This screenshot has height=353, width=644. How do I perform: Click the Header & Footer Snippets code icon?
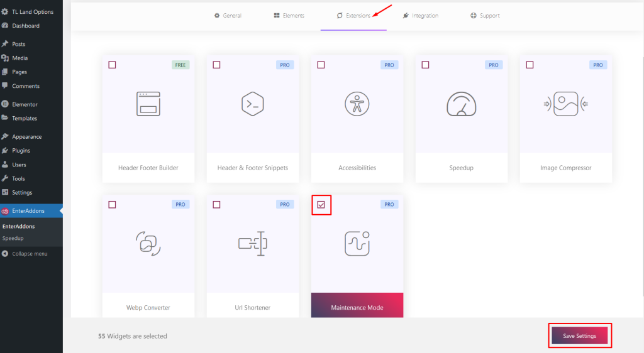[x=253, y=104]
